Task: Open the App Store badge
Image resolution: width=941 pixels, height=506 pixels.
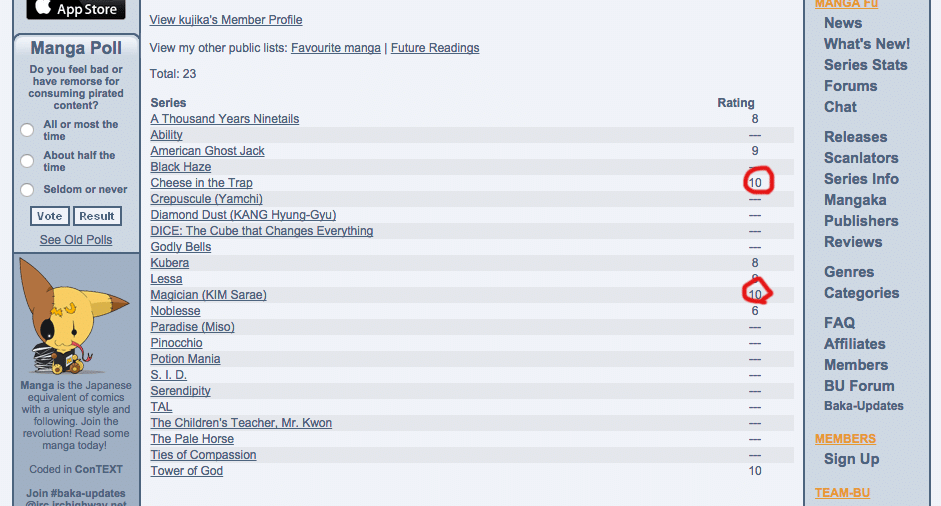Action: 76,9
